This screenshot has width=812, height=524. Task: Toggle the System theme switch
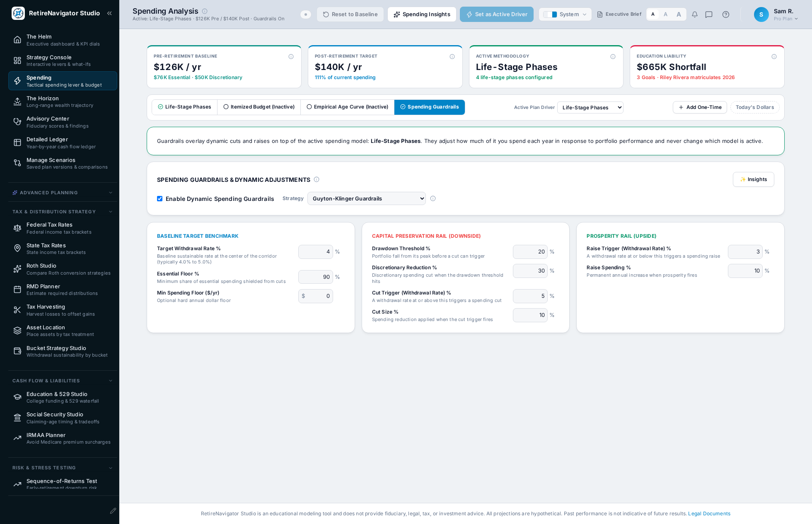[x=550, y=14]
